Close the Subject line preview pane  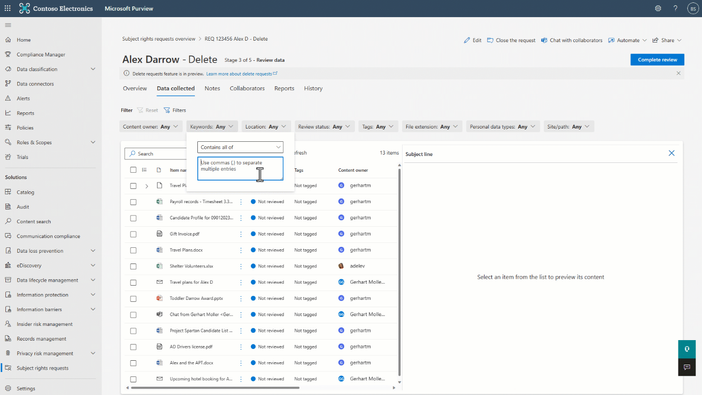[x=672, y=153]
